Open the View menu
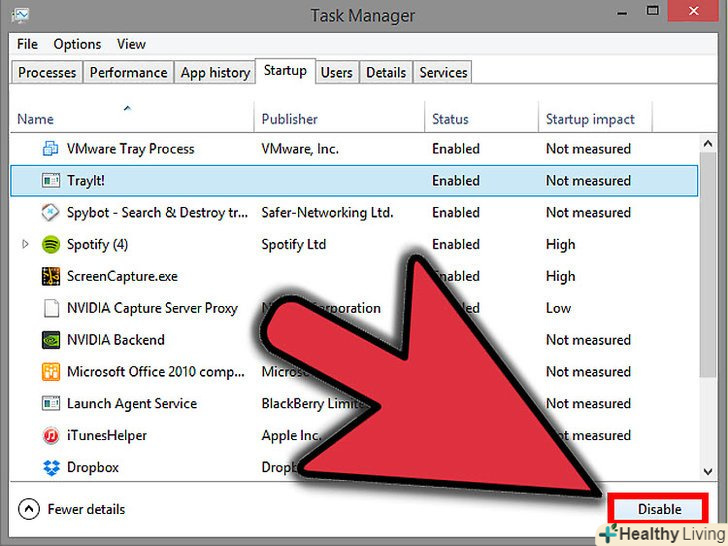Viewport: 728px width, 546px height. tap(131, 44)
